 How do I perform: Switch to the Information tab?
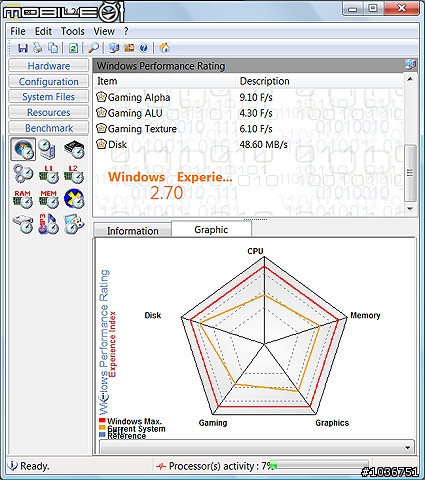coord(133,231)
